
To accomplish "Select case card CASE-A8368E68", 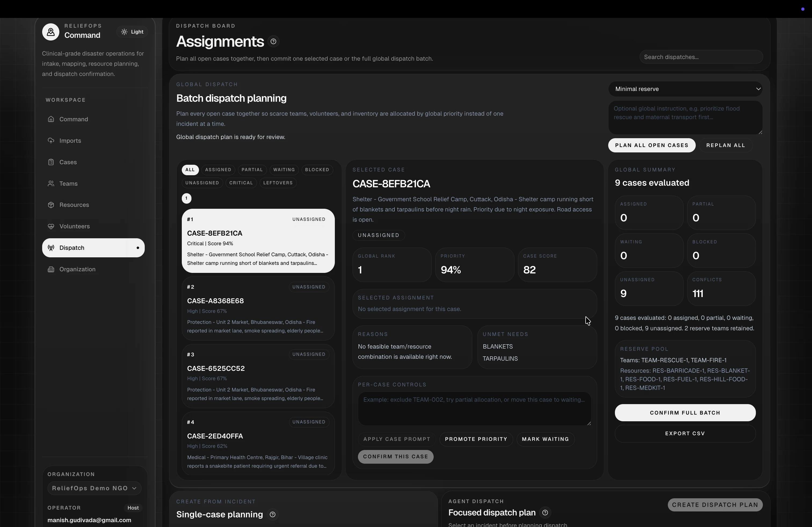I will coord(258,309).
